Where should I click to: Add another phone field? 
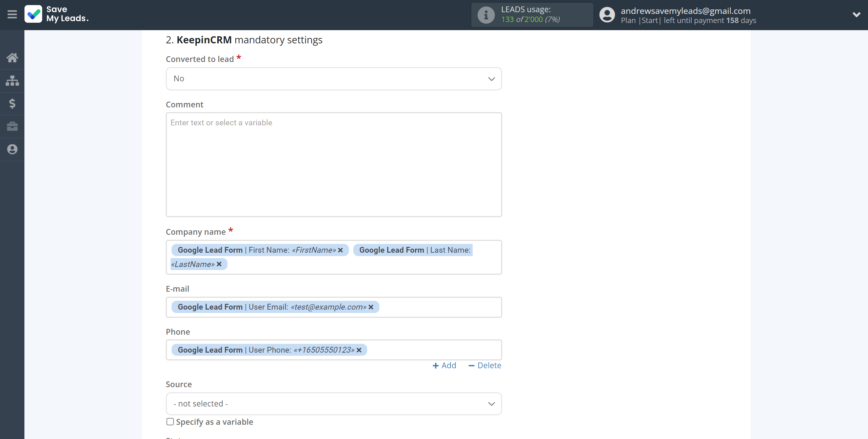445,365
